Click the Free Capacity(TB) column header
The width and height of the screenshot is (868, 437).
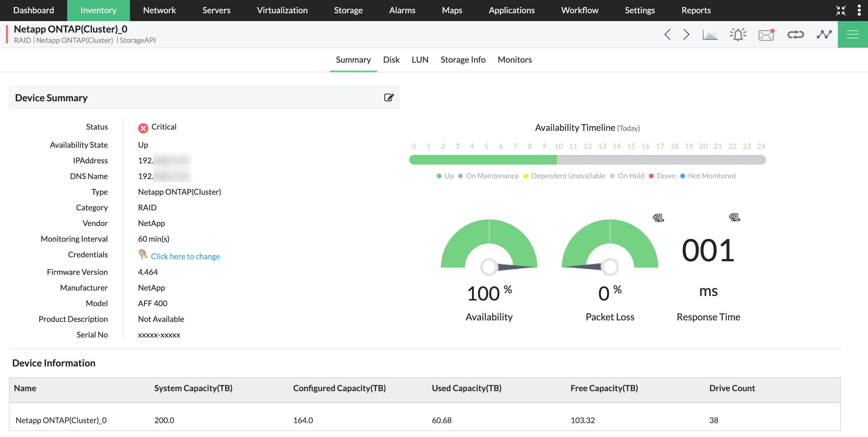click(604, 388)
